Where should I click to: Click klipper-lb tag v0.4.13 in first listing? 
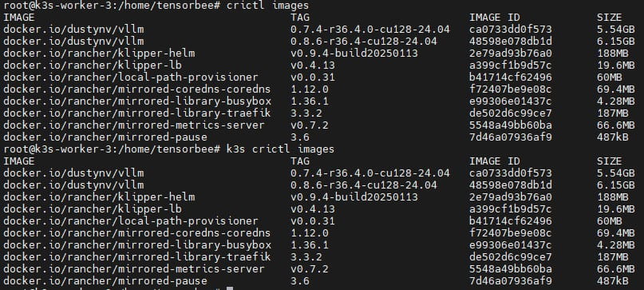click(x=313, y=66)
